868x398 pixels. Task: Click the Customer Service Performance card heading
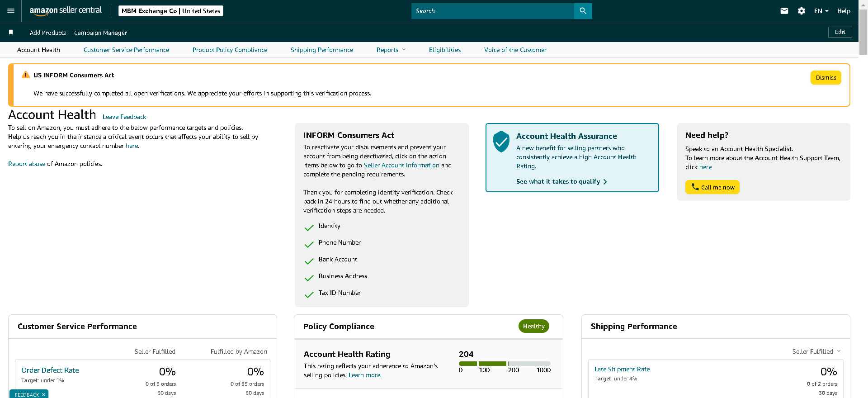[x=77, y=327]
